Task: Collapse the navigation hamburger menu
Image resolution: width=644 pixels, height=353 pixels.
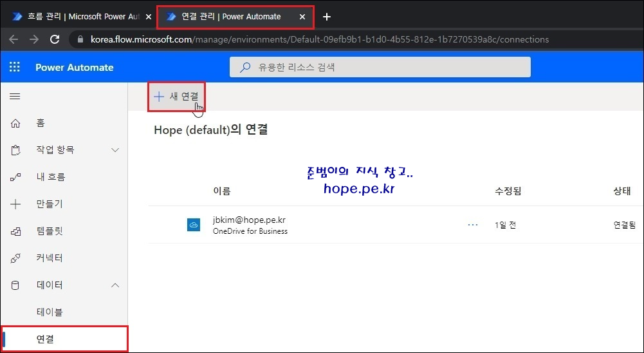Action: click(x=15, y=96)
